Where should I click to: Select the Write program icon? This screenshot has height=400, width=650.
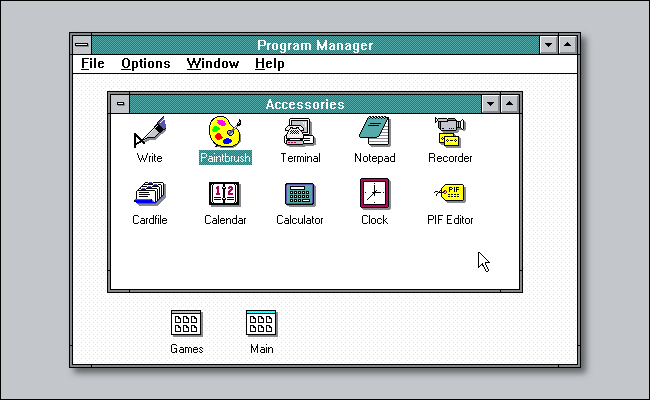tap(149, 133)
